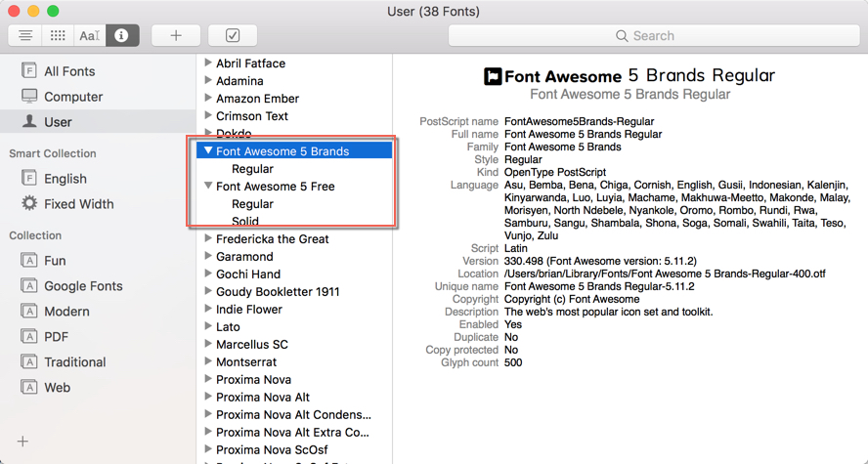Click the Version value 330.498
This screenshot has height=464, width=868.
point(600,261)
